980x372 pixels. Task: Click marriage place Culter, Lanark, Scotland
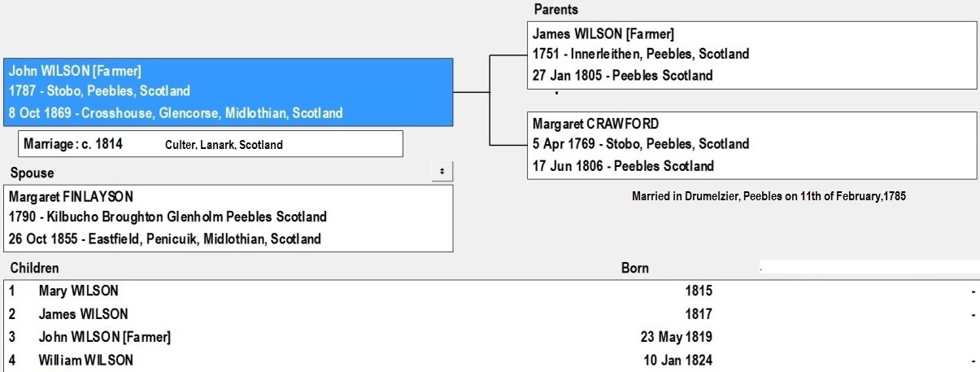click(223, 145)
